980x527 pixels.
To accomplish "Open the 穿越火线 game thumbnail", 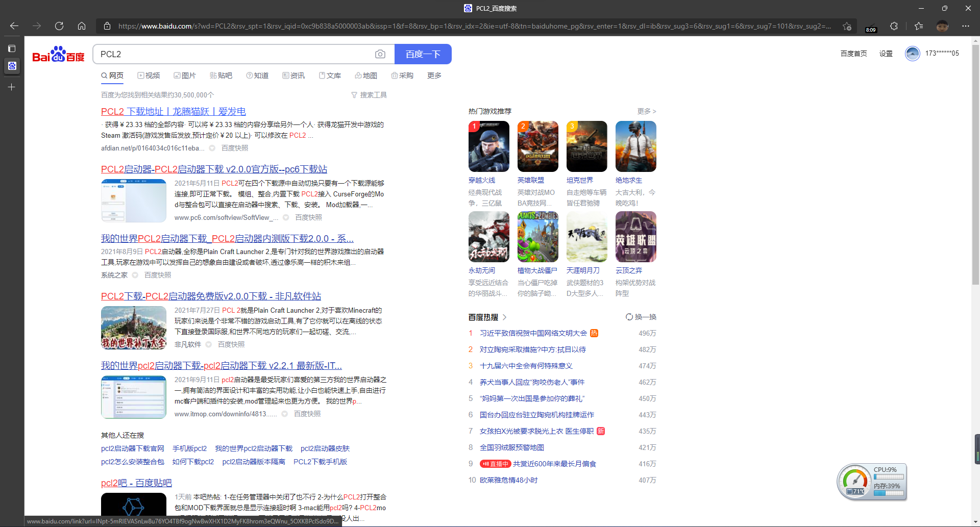I will click(x=489, y=146).
